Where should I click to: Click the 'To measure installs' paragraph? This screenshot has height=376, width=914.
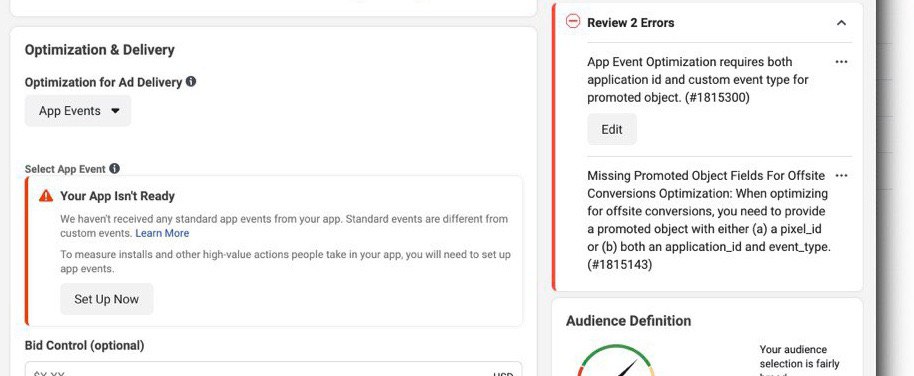point(286,262)
